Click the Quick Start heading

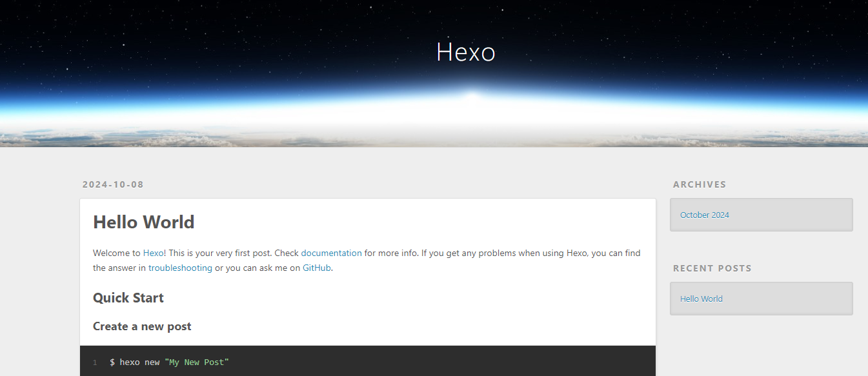pos(128,298)
